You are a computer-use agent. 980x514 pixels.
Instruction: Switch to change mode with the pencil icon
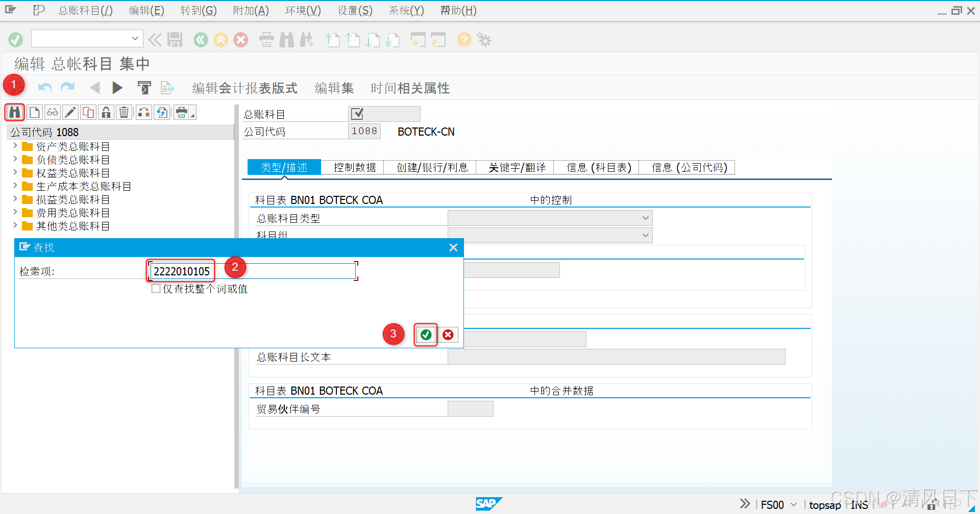[70, 112]
